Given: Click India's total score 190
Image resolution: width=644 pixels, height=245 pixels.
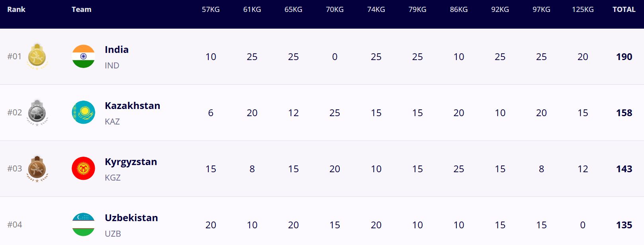Looking at the screenshot, I should pyautogui.click(x=624, y=57).
